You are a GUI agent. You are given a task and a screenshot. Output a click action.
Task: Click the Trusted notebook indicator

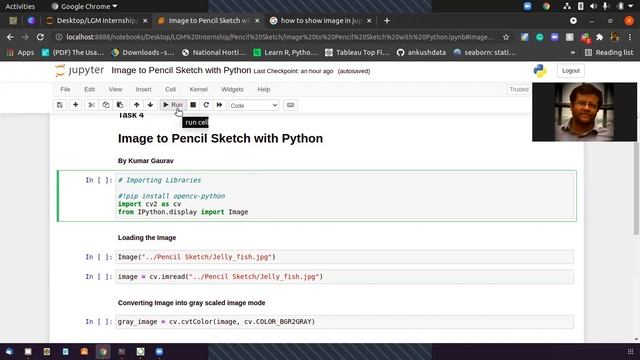(x=519, y=89)
